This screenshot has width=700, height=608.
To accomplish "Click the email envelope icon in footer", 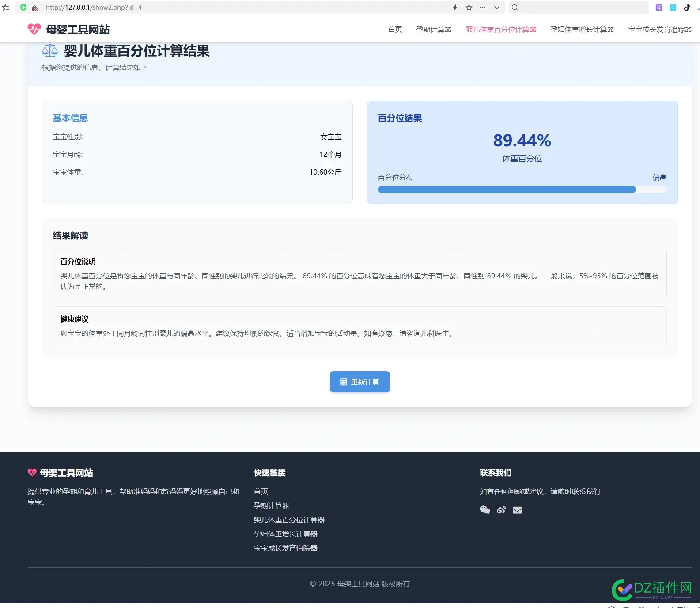I will tap(517, 510).
